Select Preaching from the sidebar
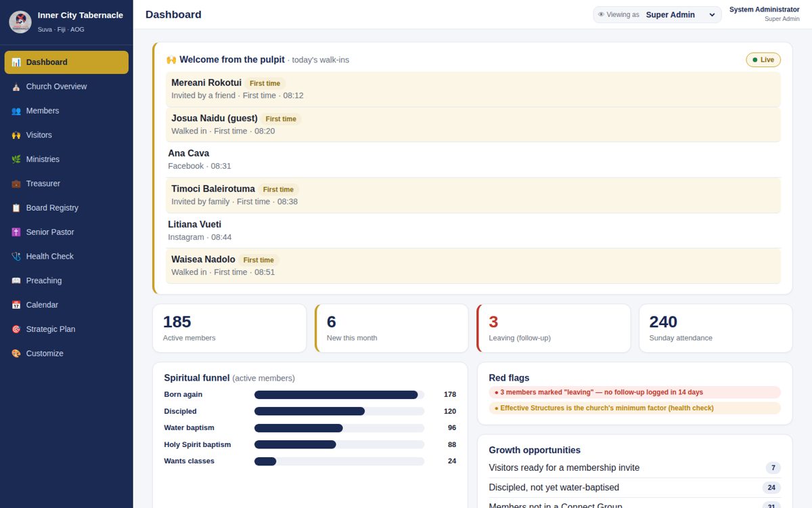This screenshot has height=508, width=812. tap(66, 280)
